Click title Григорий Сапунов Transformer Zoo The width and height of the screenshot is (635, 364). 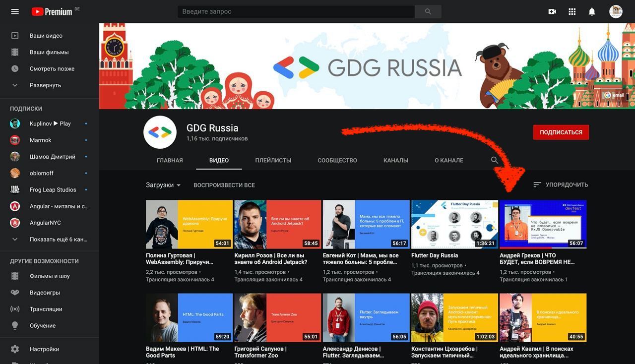[x=260, y=352]
